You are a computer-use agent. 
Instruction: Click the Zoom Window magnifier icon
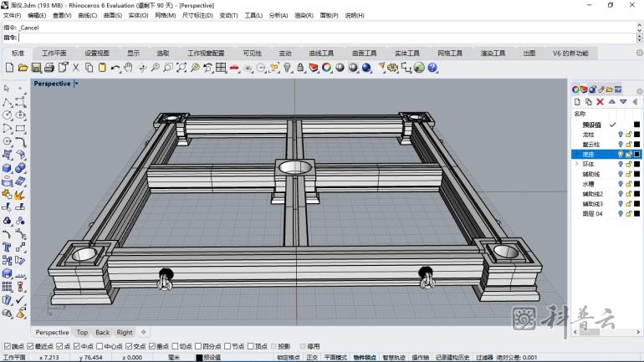(168, 68)
